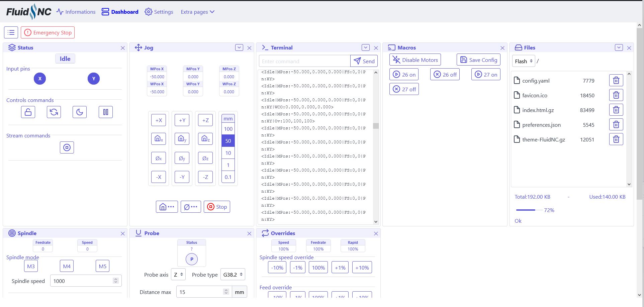Viewport: 644px width, 307px height.
Task: Zero the X axis position
Action: [x=159, y=158]
